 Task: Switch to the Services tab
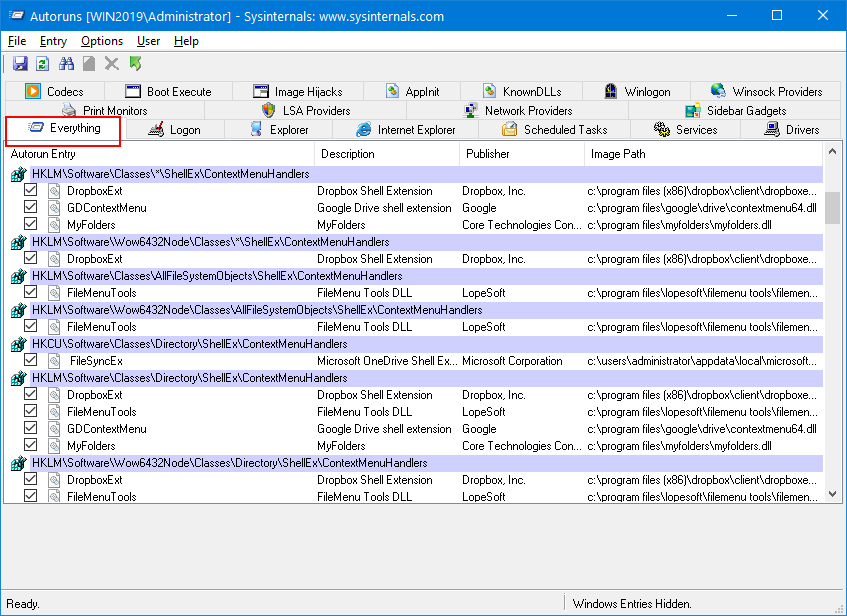(685, 130)
